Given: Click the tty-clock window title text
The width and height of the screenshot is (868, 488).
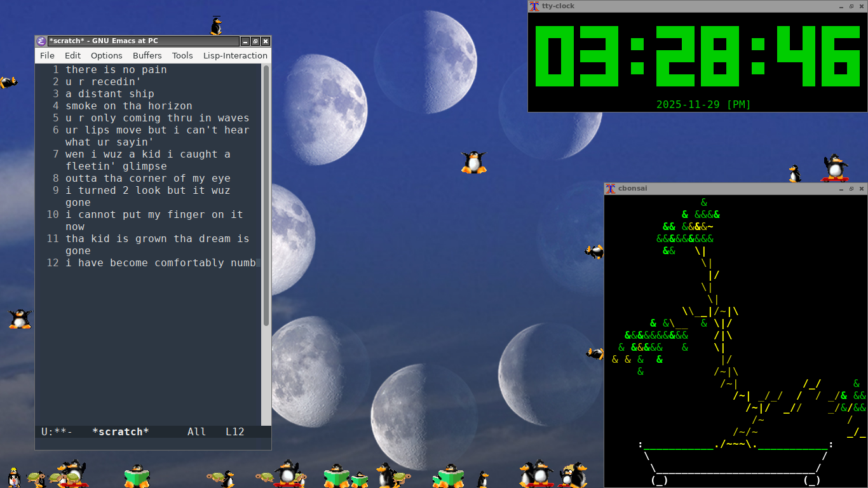Looking at the screenshot, I should coord(558,6).
